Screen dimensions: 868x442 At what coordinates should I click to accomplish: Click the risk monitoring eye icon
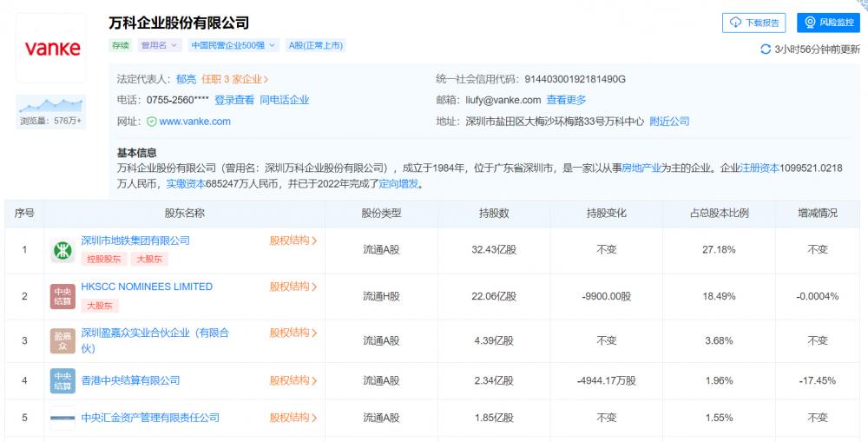(811, 23)
